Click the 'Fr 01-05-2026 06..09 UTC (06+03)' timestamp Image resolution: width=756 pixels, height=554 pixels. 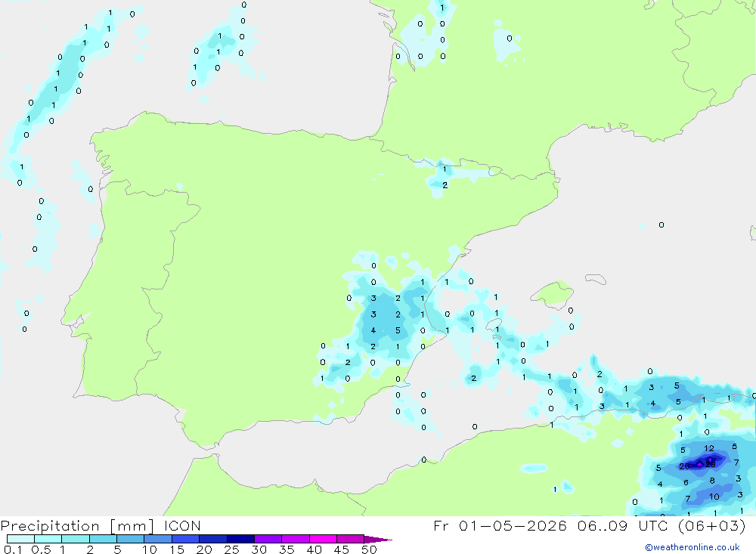589,525
